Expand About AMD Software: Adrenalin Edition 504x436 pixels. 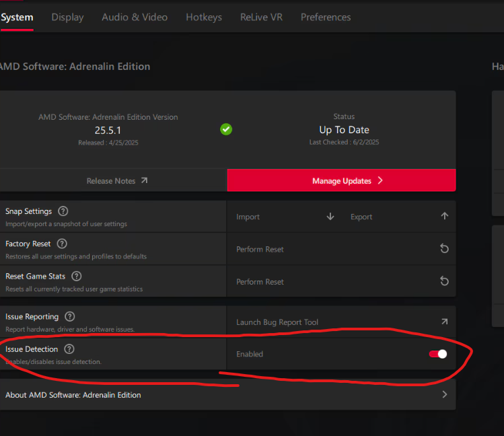[x=227, y=394]
